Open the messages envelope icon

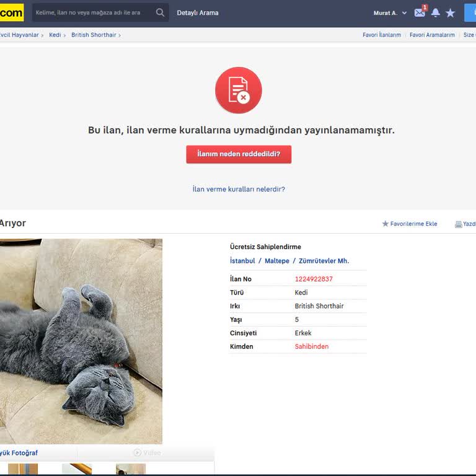pyautogui.click(x=420, y=12)
